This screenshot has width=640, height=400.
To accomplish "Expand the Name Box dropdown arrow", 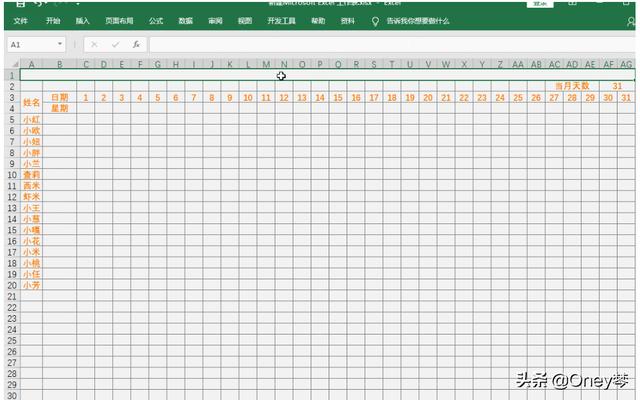I will pos(61,45).
